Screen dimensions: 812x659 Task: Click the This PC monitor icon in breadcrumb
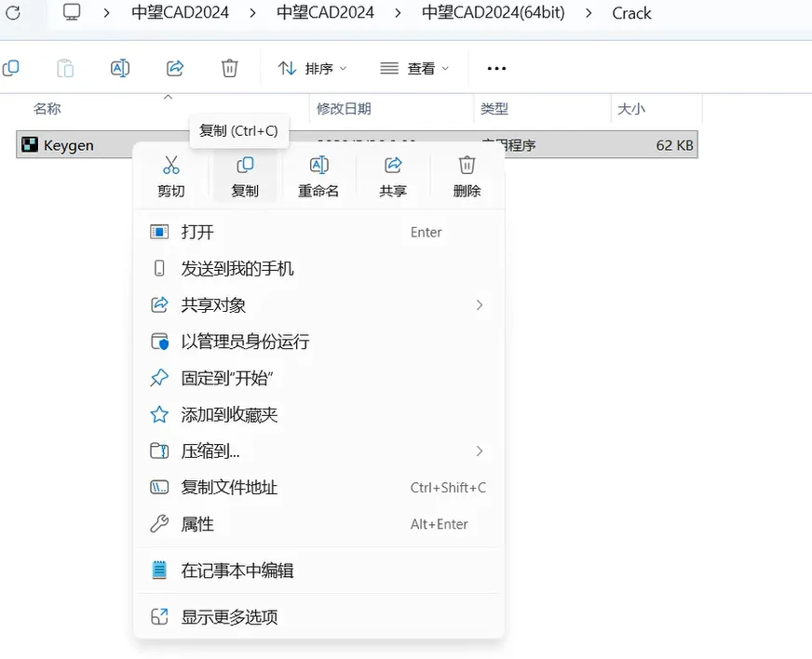(x=72, y=12)
